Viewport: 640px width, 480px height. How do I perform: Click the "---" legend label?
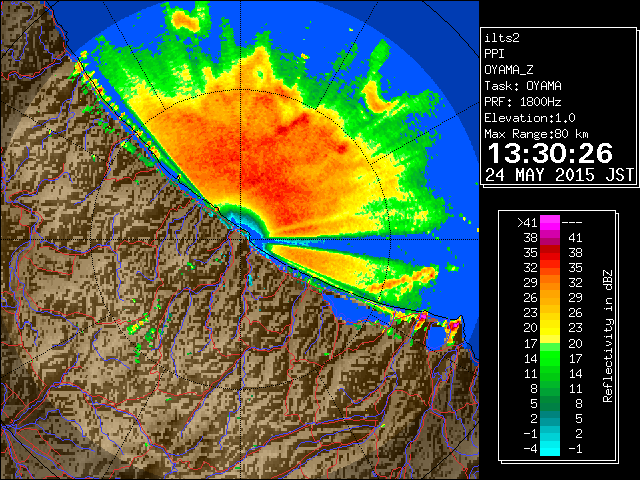572,223
